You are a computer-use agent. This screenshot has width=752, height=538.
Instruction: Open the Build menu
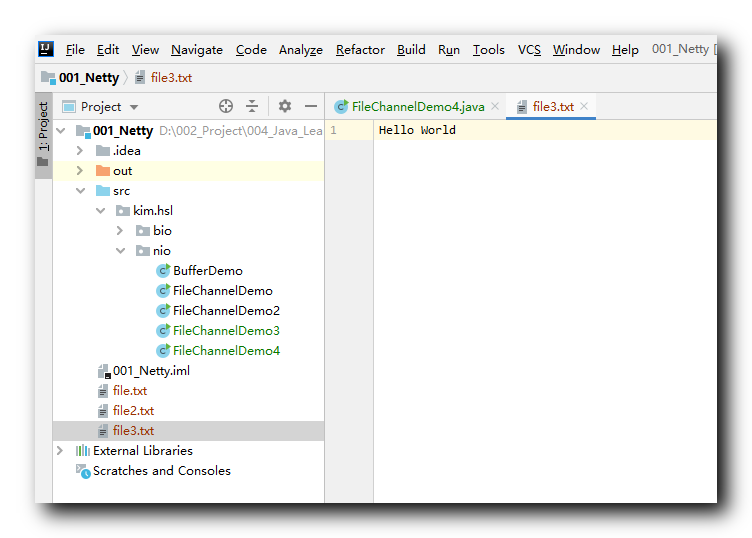411,50
